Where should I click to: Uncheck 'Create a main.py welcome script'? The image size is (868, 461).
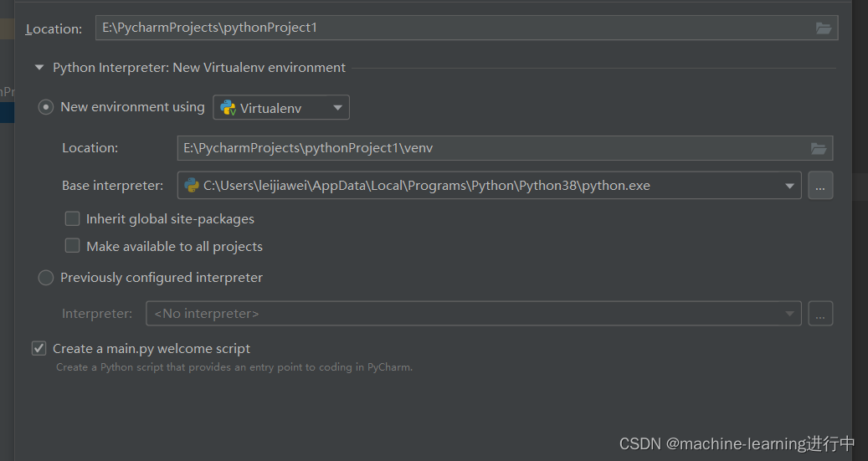[39, 348]
